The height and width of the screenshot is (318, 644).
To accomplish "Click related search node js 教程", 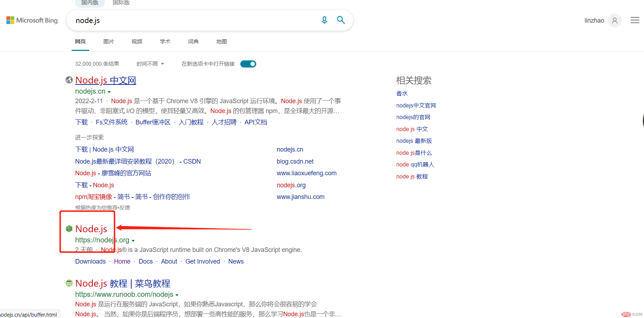I will click(x=412, y=177).
